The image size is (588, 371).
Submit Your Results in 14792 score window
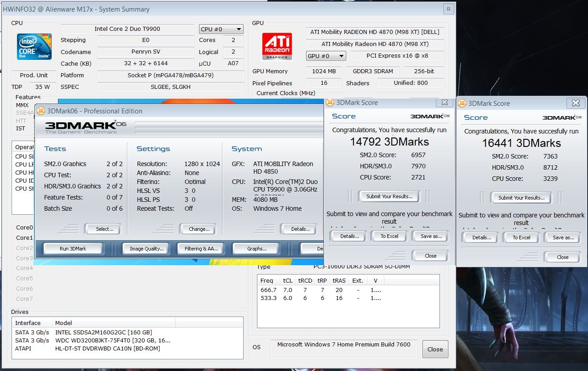tap(389, 196)
